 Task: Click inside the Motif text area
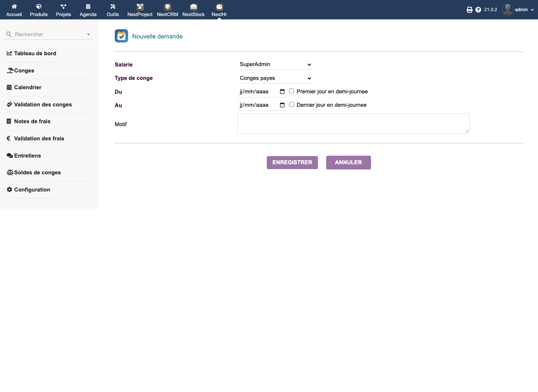click(x=353, y=123)
